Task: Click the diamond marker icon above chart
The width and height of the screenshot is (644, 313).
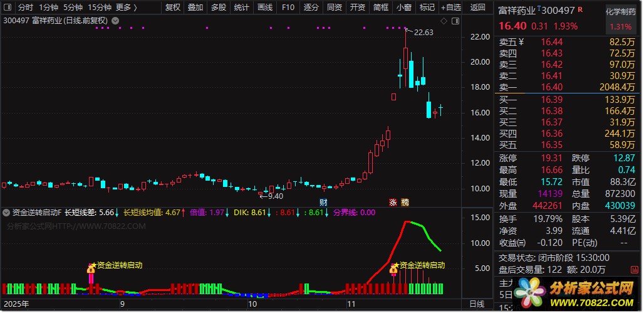Action: [x=444, y=21]
